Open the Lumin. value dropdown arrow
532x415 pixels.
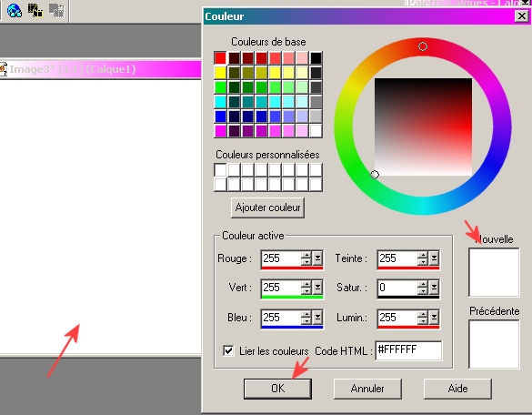(x=435, y=318)
